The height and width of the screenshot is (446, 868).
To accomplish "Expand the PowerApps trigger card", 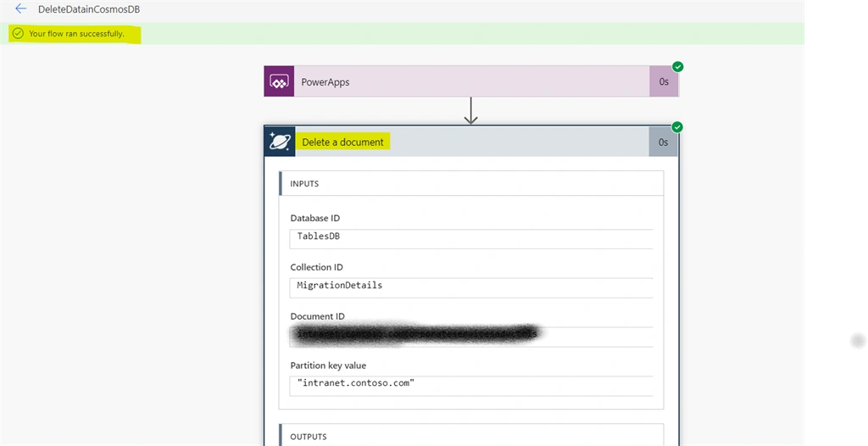I will (x=471, y=81).
